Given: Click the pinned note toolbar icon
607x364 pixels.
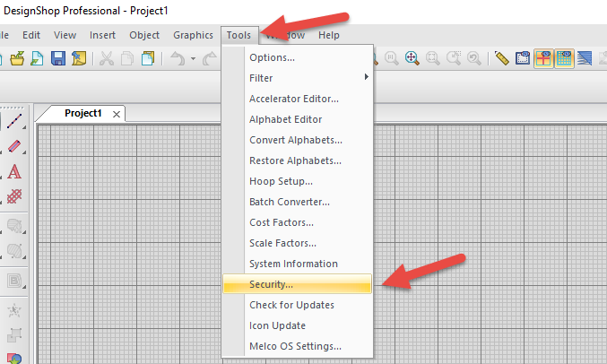Looking at the screenshot, I should coord(79,59).
